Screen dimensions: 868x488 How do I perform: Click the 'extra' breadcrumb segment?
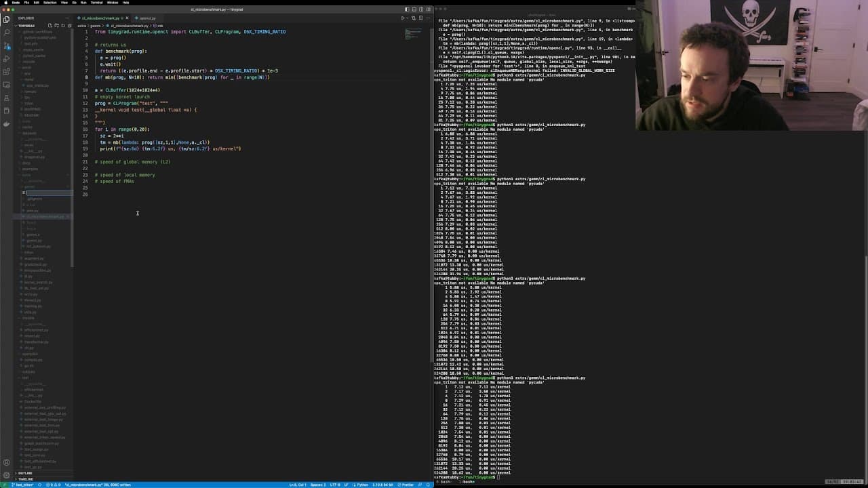click(81, 25)
